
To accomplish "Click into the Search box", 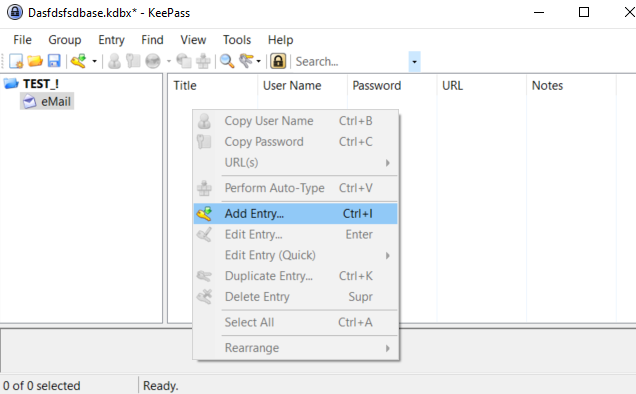I will click(351, 62).
